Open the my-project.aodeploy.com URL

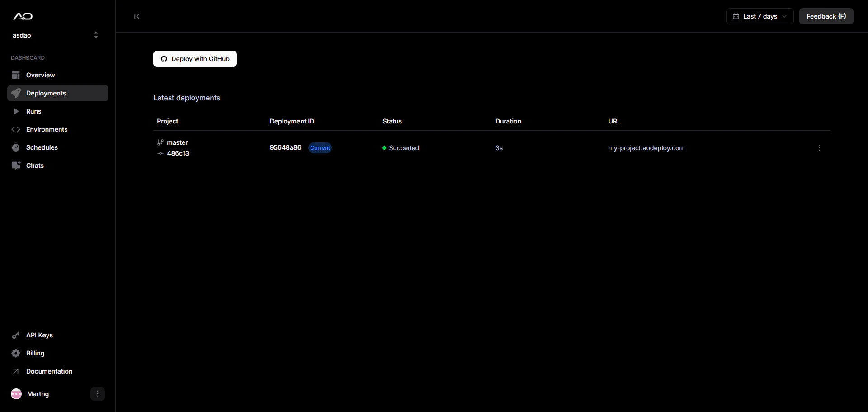646,148
